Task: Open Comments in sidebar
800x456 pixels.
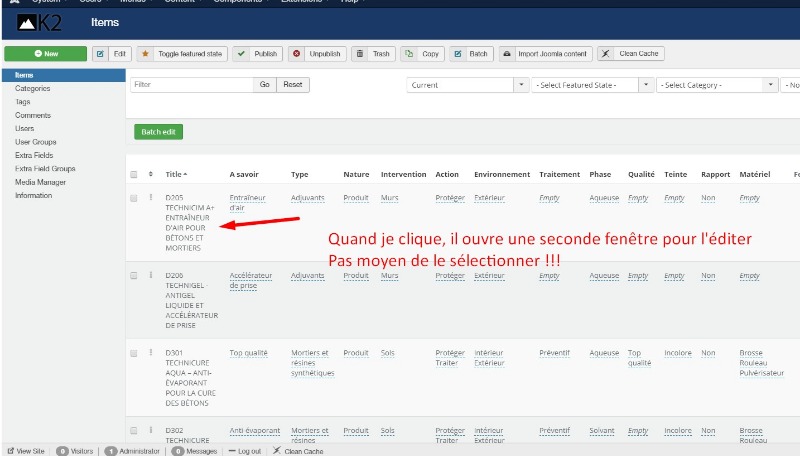Action: point(33,115)
